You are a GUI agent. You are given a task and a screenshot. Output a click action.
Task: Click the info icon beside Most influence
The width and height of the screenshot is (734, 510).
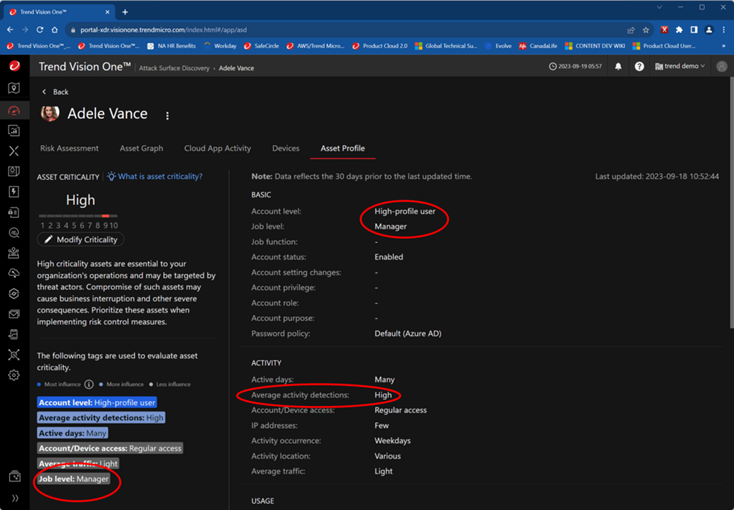pos(88,384)
